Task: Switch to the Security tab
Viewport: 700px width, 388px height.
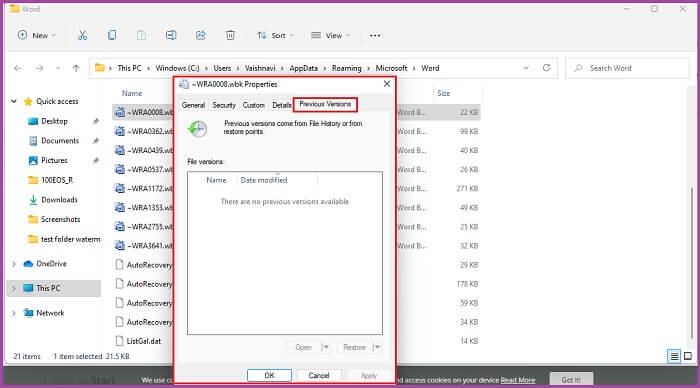Action: 224,105
